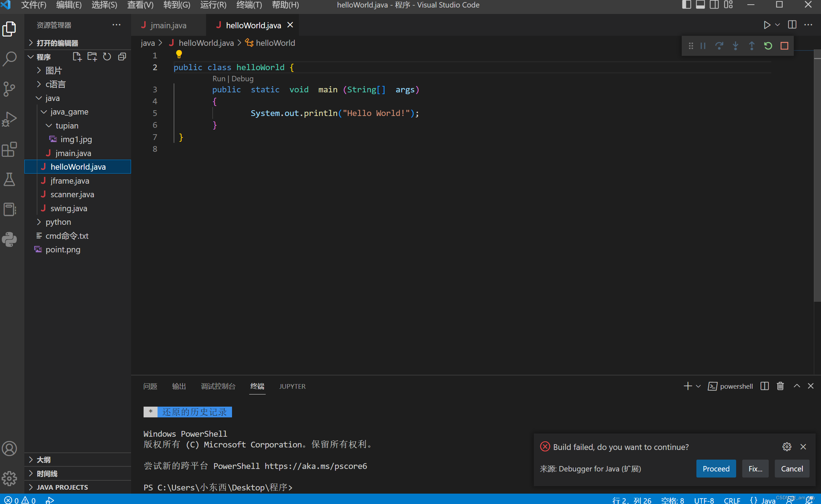
Task: Toggle the bottom panel layout button
Action: tap(700, 5)
